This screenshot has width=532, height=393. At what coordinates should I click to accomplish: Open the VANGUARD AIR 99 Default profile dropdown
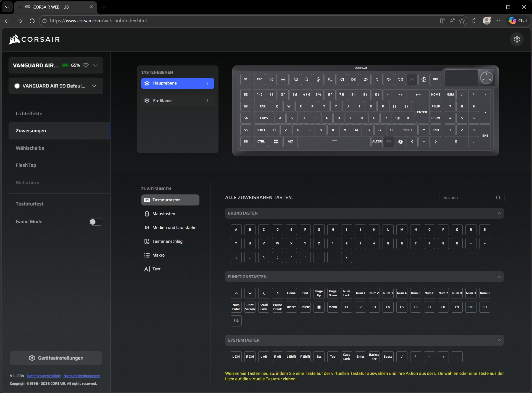tap(94, 86)
